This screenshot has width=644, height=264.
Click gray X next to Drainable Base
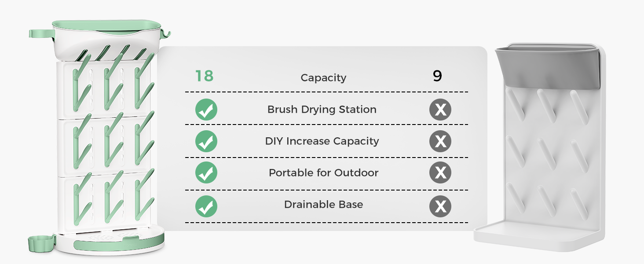440,206
